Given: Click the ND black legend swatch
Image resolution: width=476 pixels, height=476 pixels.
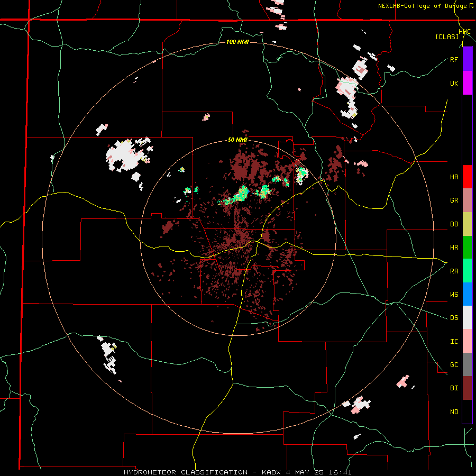Looking at the screenshot, I should coord(467,411).
